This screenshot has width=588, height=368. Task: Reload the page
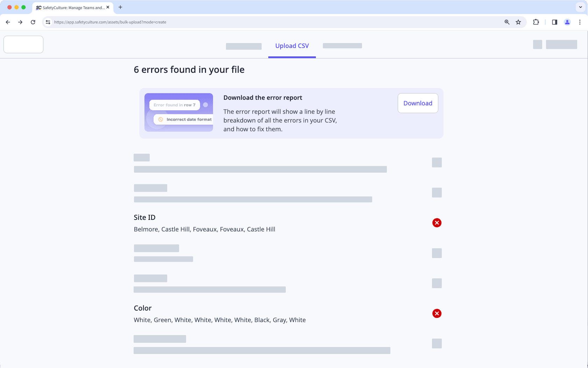tap(33, 22)
